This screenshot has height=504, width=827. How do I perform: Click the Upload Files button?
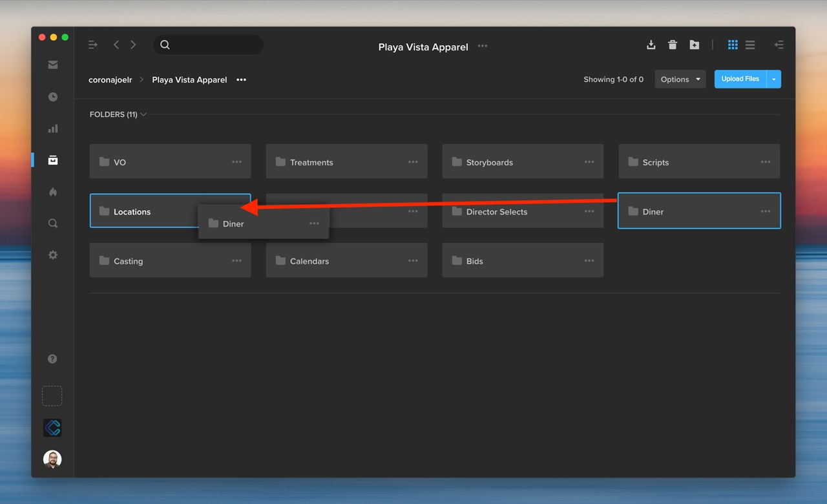click(740, 79)
